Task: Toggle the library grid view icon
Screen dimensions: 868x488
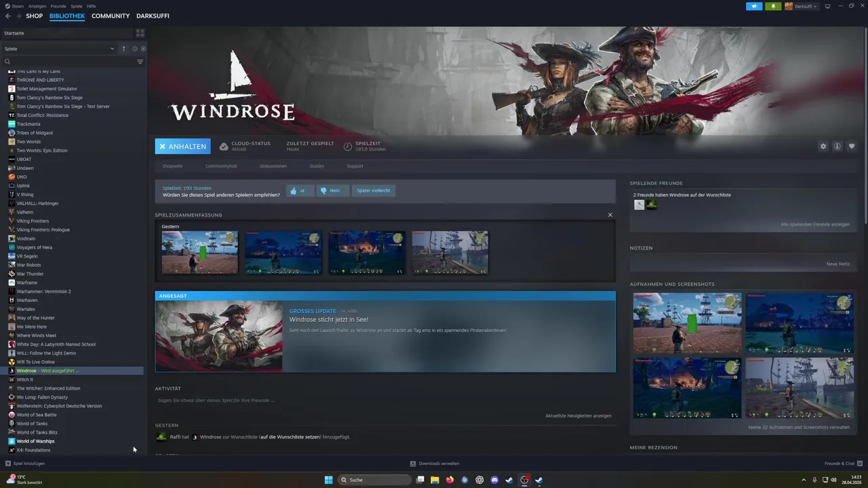Action: 140,33
